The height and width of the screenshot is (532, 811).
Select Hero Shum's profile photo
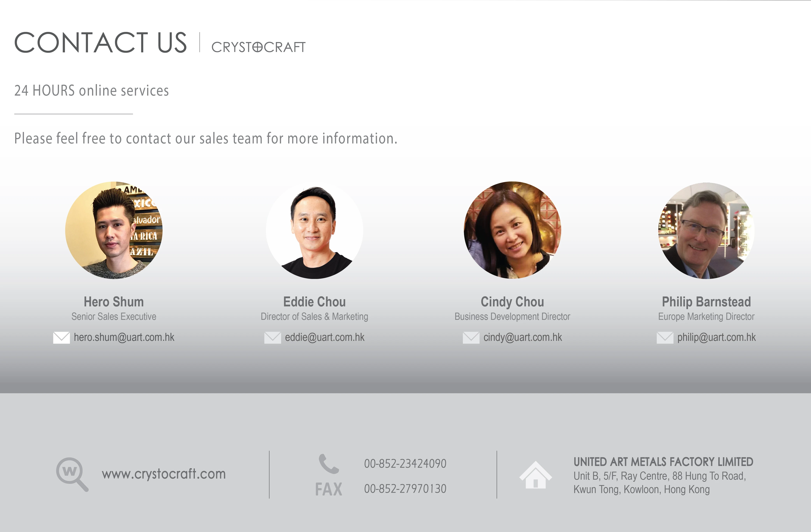pos(114,230)
